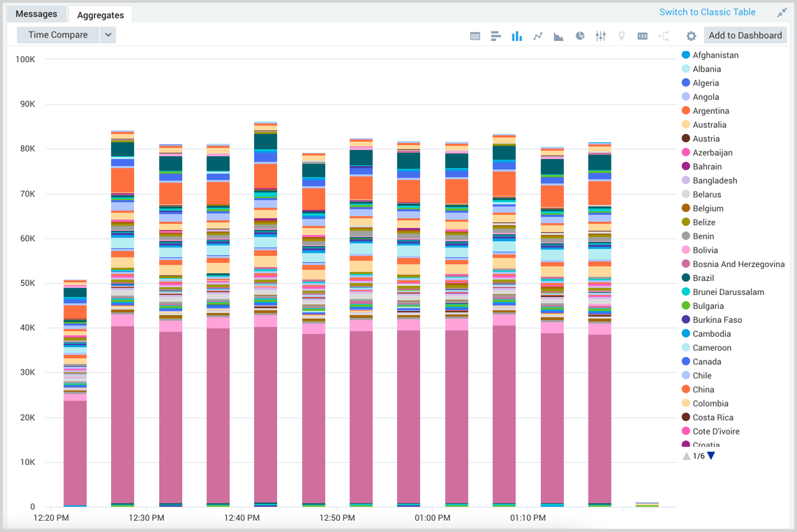The height and width of the screenshot is (532, 797).
Task: Open the Time Compare dropdown arrow
Action: point(107,35)
